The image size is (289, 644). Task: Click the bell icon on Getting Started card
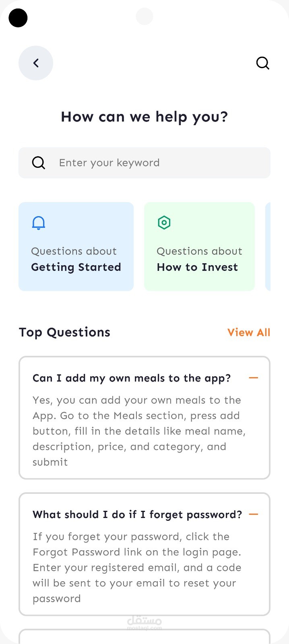[x=39, y=223]
